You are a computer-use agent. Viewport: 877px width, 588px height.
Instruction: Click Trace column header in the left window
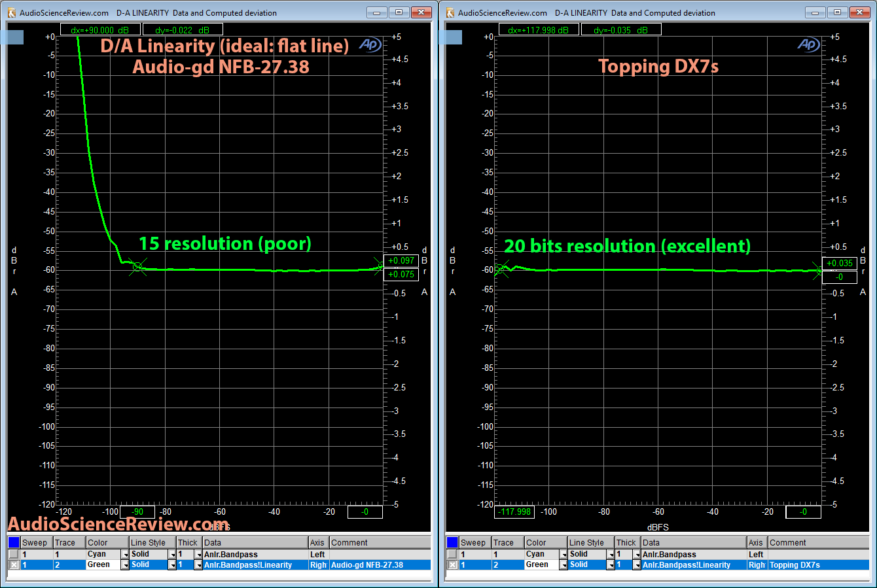coord(69,542)
